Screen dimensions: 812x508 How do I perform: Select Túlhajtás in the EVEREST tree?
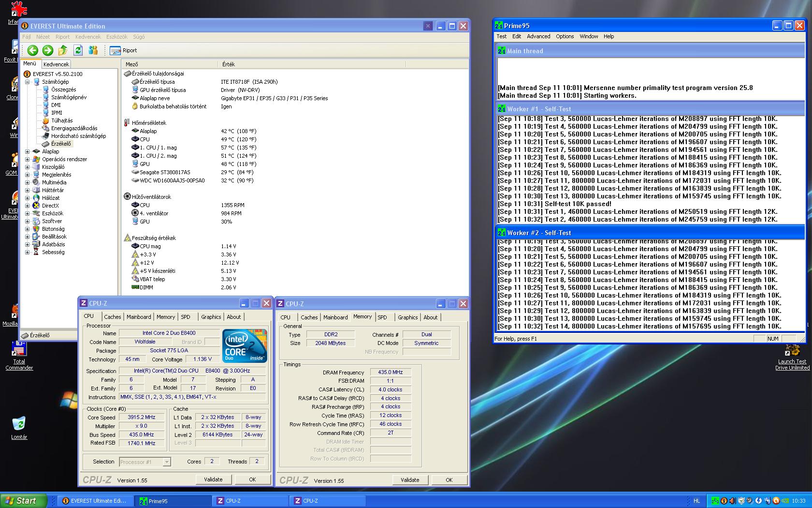coord(62,120)
